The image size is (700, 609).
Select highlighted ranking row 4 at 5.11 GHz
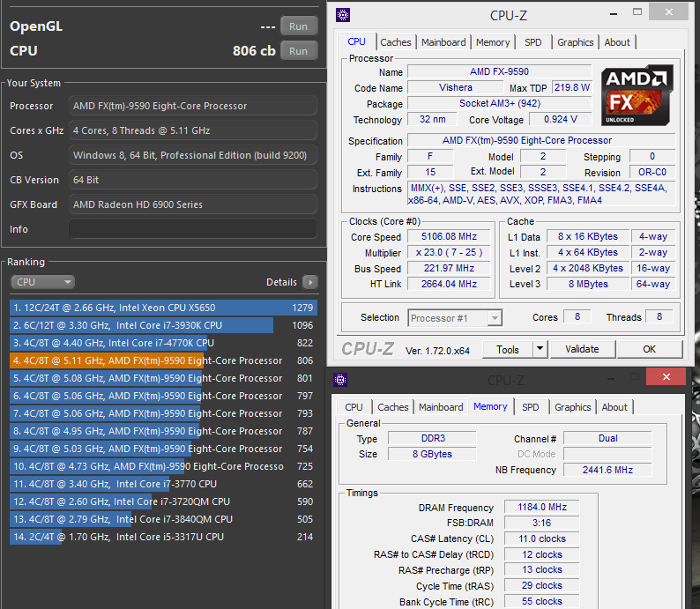coord(163,360)
